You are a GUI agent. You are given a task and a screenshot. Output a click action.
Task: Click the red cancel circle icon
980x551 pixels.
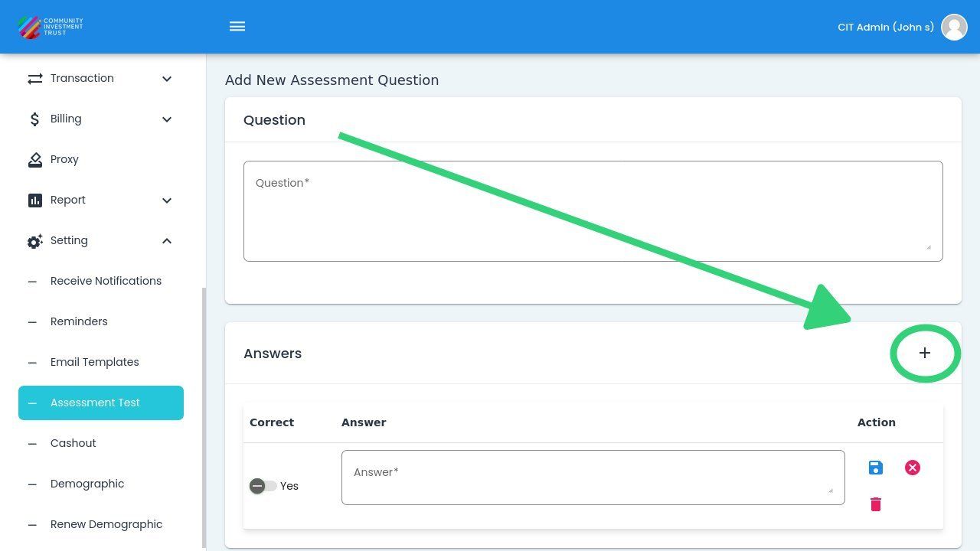pyautogui.click(x=913, y=468)
